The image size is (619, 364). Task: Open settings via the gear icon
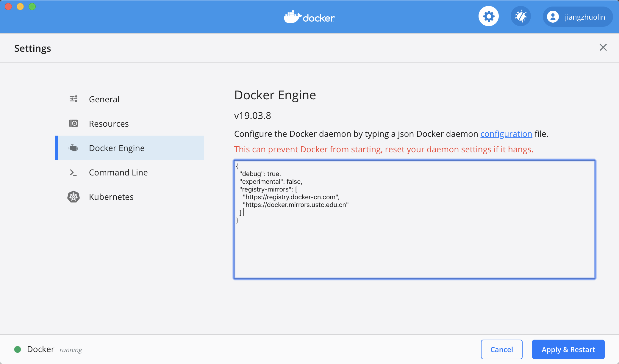(x=489, y=16)
